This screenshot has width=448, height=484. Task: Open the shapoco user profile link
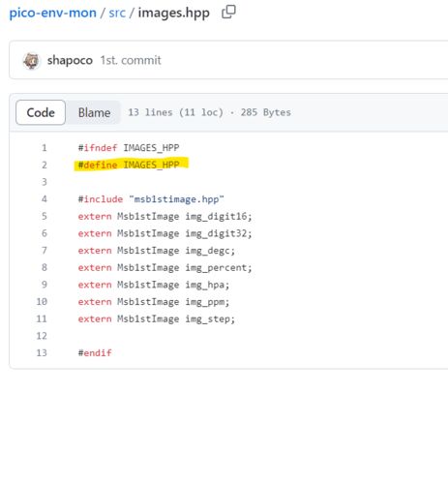(70, 60)
